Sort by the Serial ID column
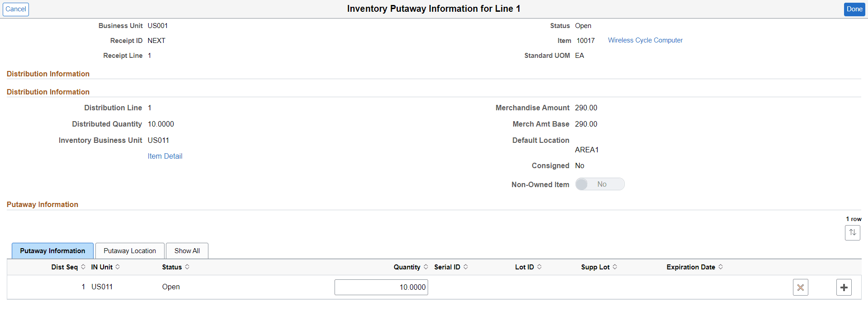Screen dimensions: 868x311 point(466,267)
